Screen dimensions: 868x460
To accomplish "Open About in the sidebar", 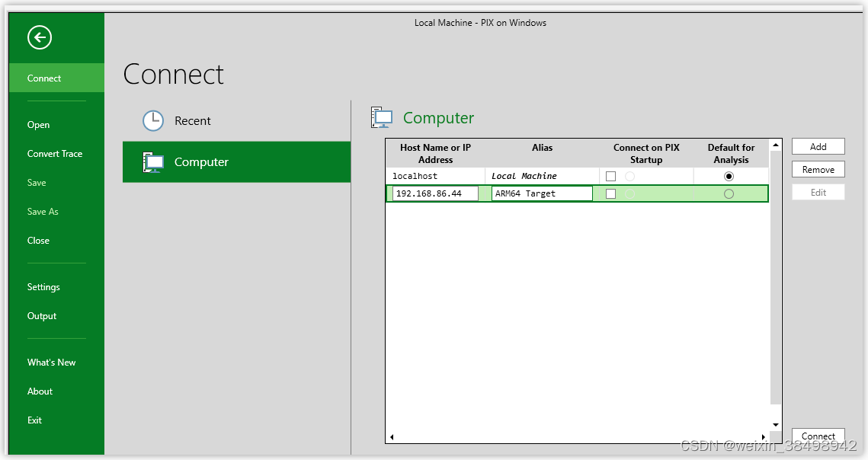I will 40,391.
